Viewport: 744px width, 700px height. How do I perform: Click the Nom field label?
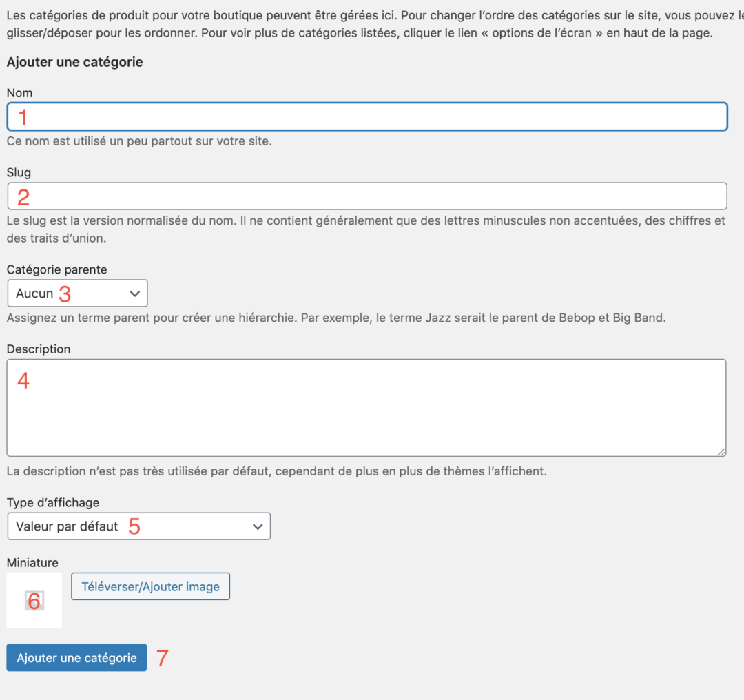click(19, 93)
